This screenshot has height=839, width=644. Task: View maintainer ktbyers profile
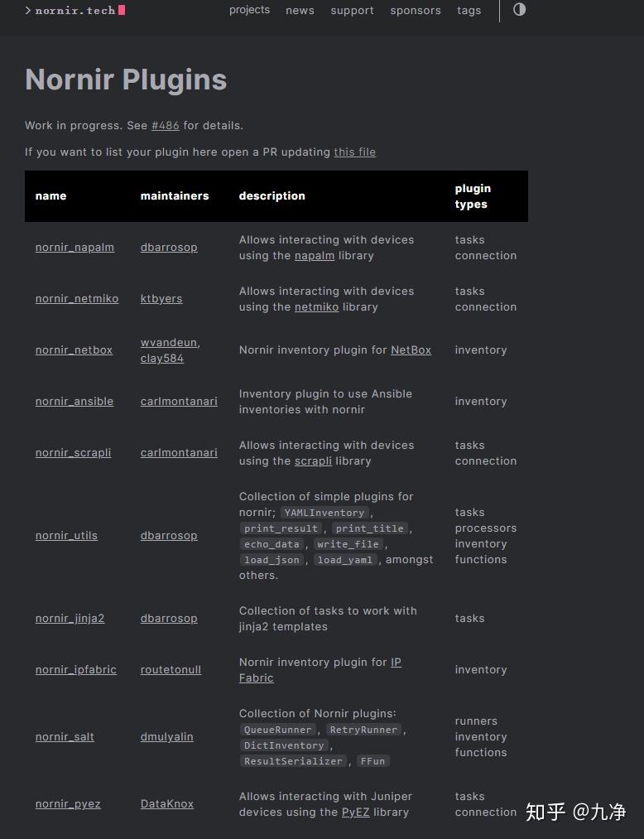pyautogui.click(x=161, y=299)
